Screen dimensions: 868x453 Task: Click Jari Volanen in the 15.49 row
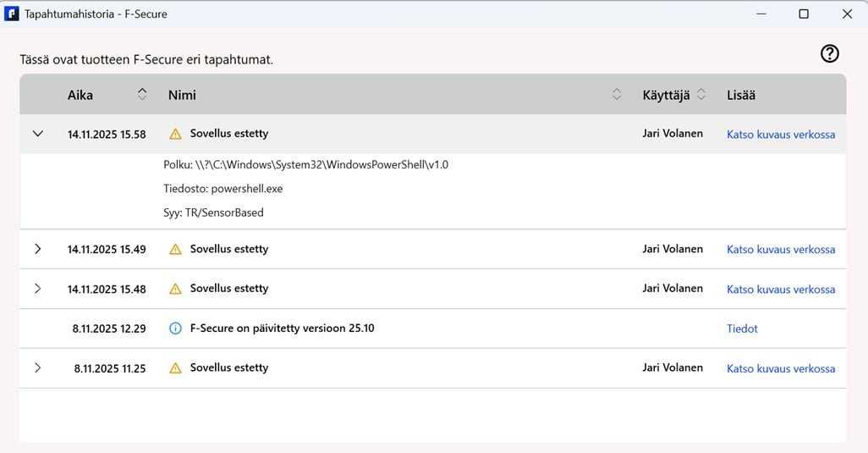tap(673, 249)
